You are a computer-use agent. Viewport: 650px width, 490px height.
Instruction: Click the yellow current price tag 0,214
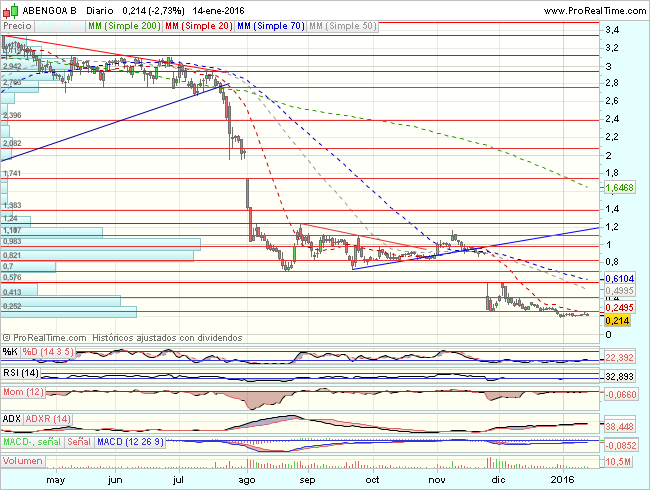617,320
